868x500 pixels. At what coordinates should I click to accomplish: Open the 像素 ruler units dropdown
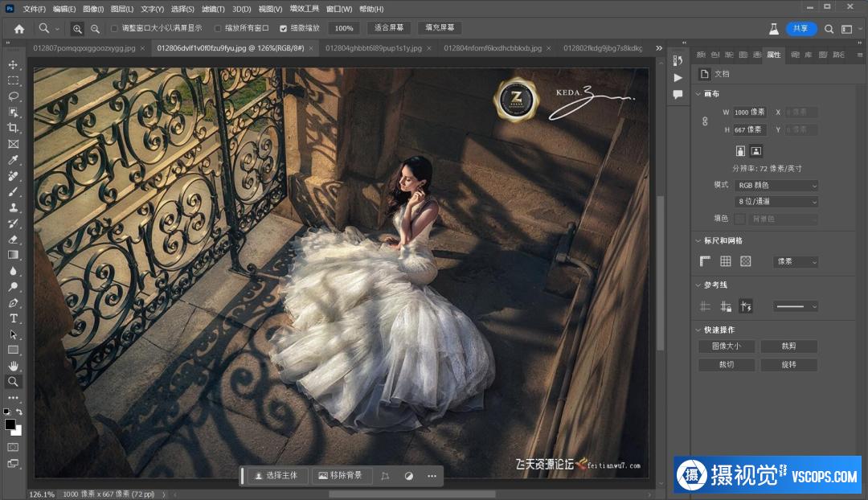[x=796, y=261]
